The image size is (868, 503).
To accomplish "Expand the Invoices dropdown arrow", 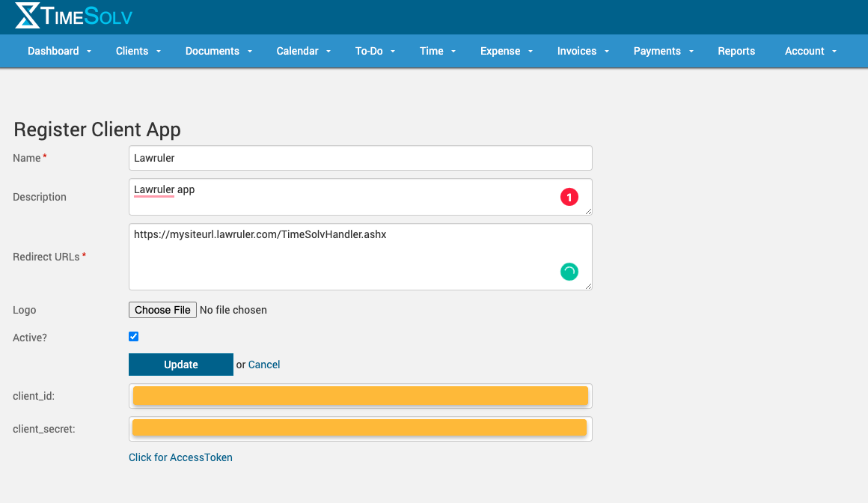I will tap(607, 51).
